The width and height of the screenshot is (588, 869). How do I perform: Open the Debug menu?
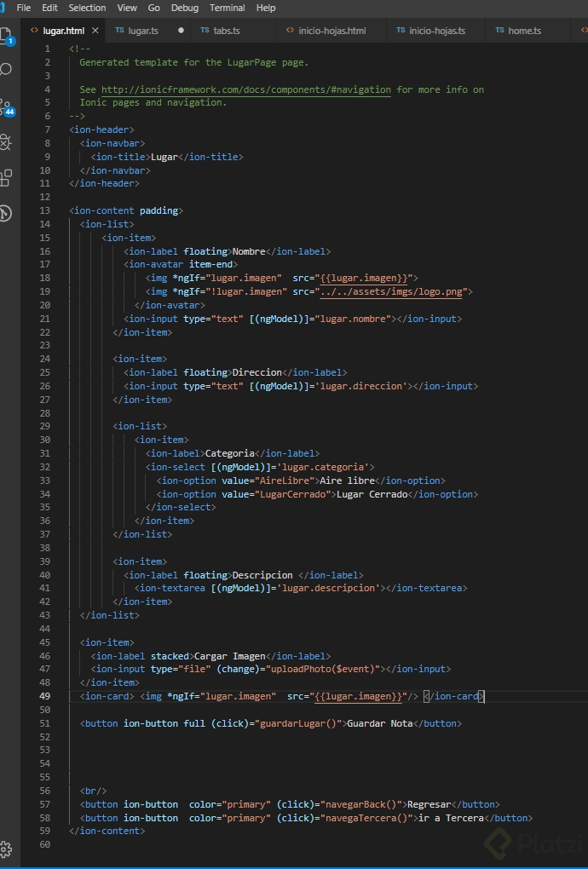(x=185, y=8)
